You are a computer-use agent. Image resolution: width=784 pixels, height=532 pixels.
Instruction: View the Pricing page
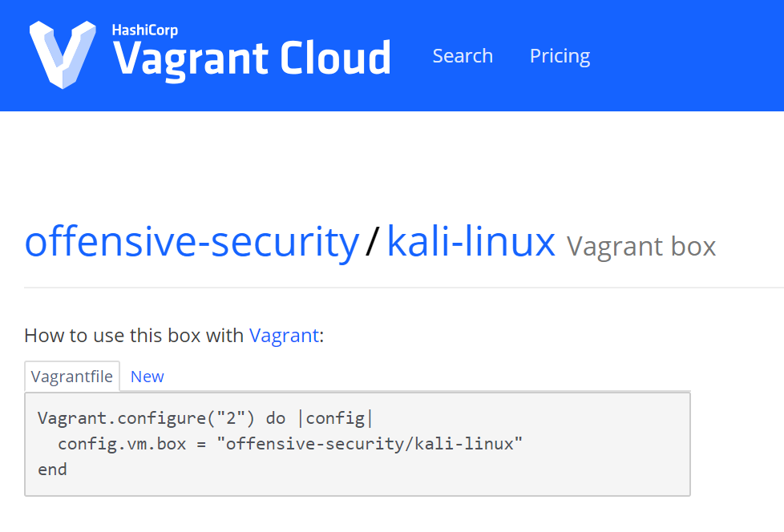[559, 55]
